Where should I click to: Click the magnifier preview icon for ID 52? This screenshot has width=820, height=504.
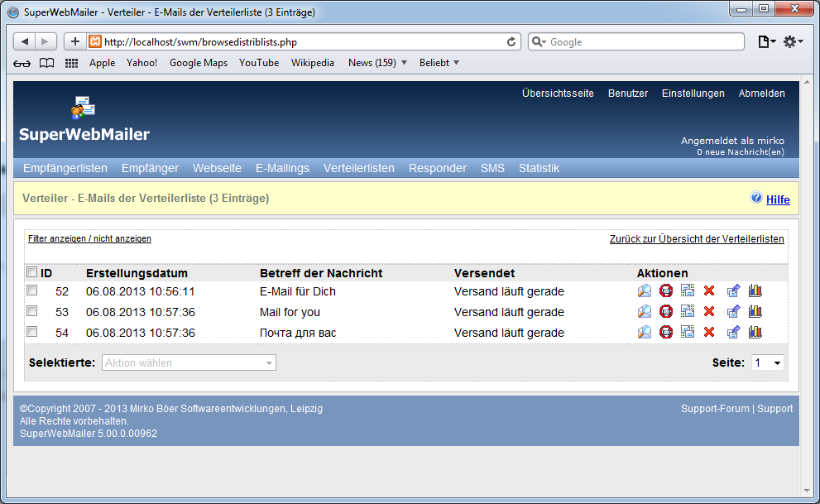click(x=645, y=290)
